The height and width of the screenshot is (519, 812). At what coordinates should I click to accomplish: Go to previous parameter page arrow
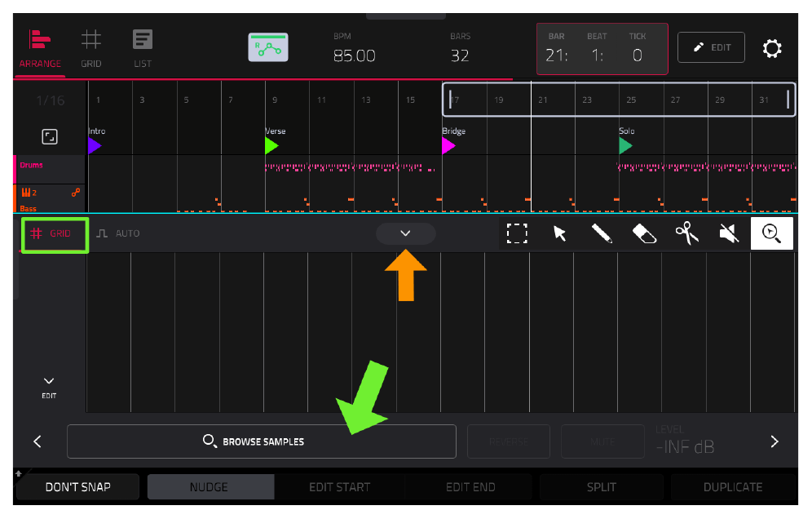[38, 441]
